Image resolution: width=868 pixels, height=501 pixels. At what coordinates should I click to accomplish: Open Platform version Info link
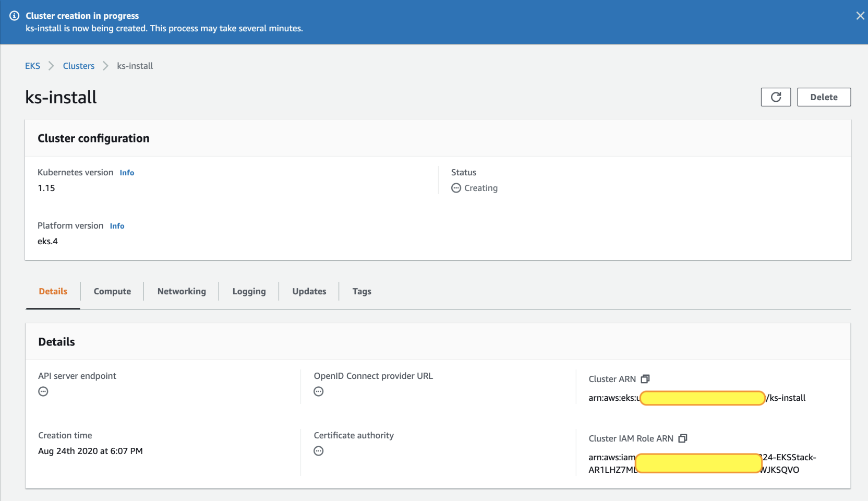(117, 226)
